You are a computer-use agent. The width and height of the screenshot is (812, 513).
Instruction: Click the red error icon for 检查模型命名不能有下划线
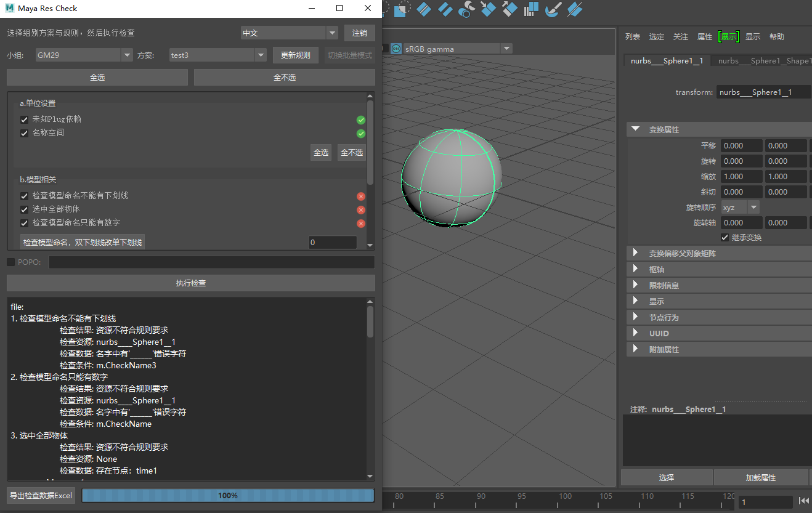(x=361, y=196)
